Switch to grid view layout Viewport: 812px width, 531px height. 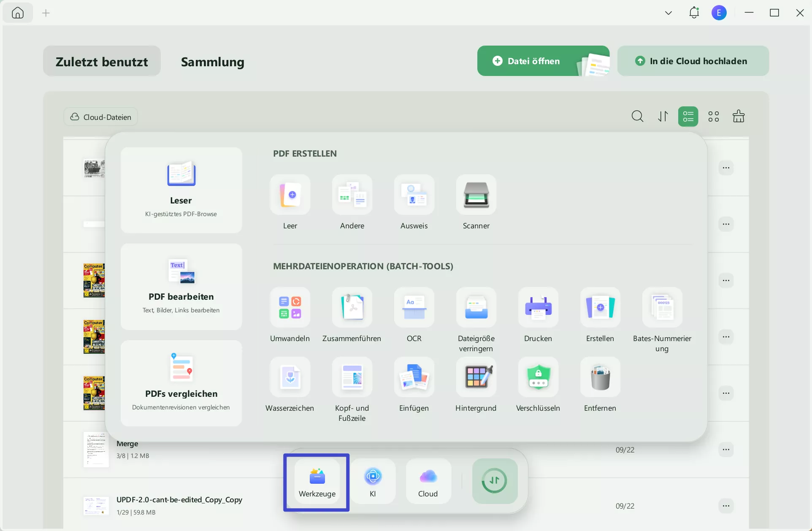[713, 116]
